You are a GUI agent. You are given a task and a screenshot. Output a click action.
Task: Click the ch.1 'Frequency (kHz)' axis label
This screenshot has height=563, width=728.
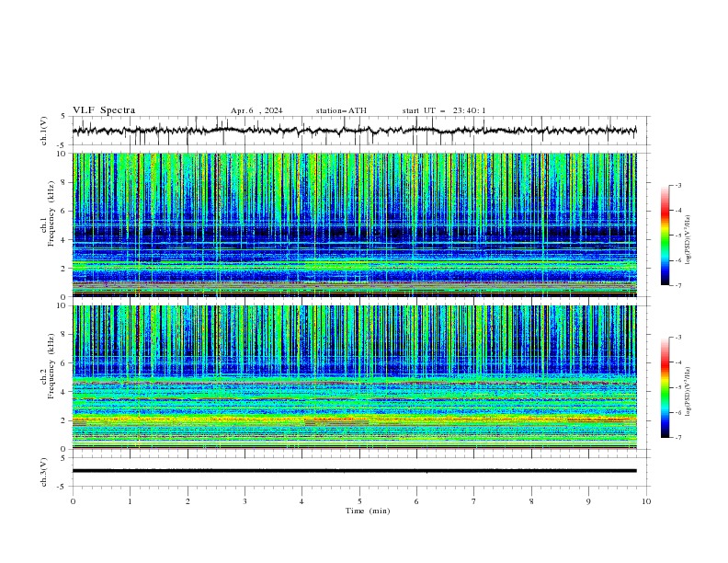(x=51, y=213)
